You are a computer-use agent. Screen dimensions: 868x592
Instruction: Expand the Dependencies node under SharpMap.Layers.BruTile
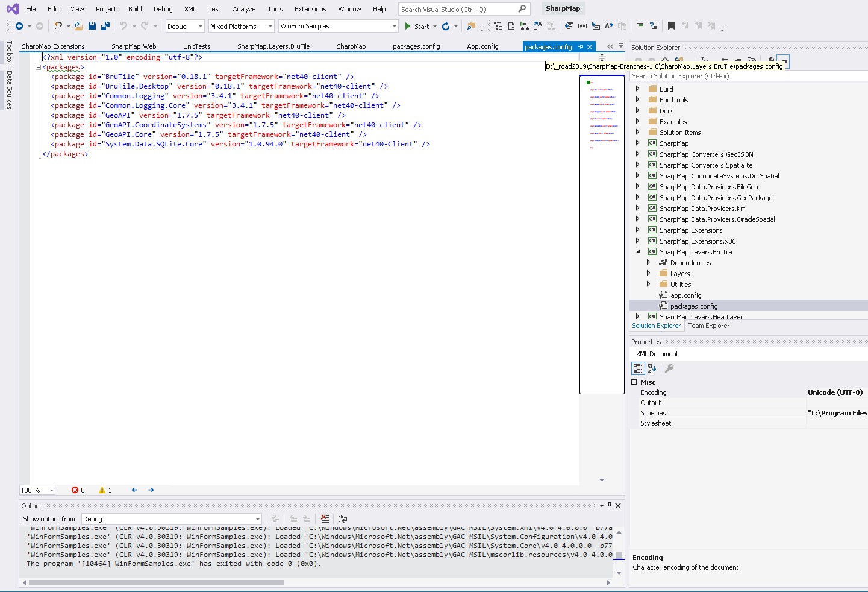(x=649, y=263)
